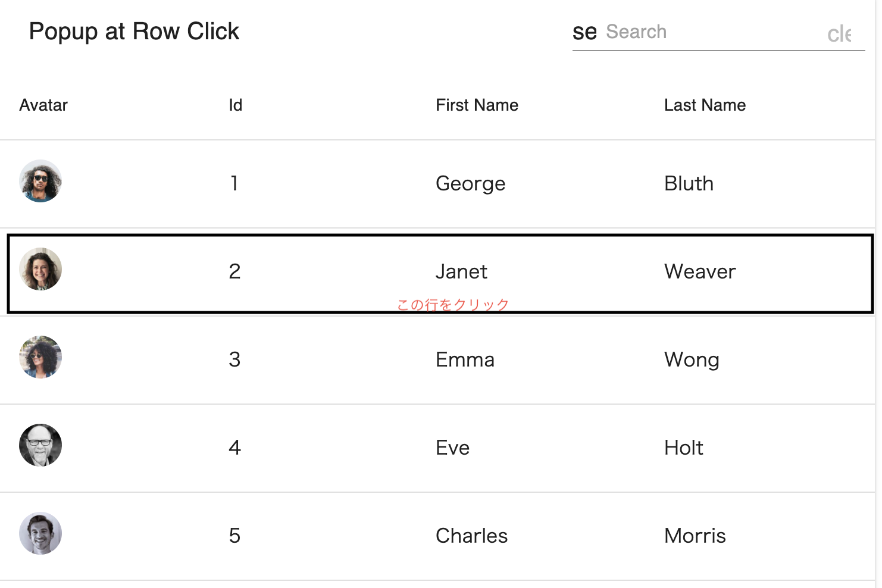Click George Bluth's avatar photo
This screenshot has width=882, height=588.
pos(40,181)
